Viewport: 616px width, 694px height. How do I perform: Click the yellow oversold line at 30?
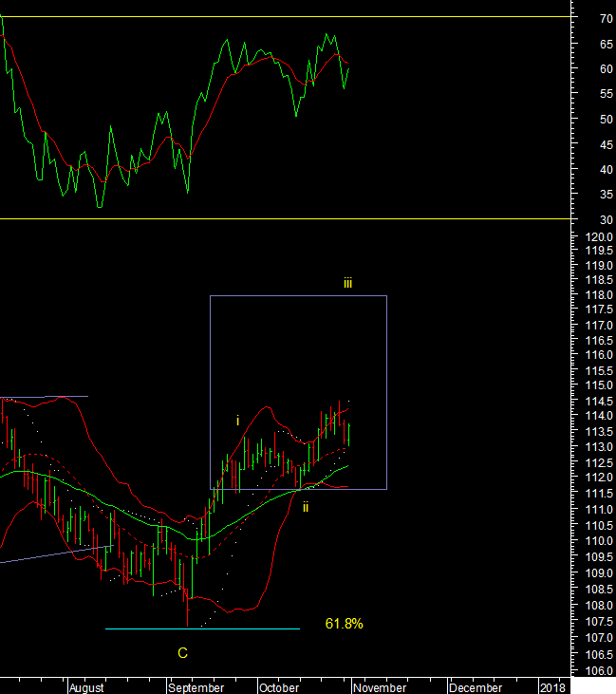tap(285, 218)
